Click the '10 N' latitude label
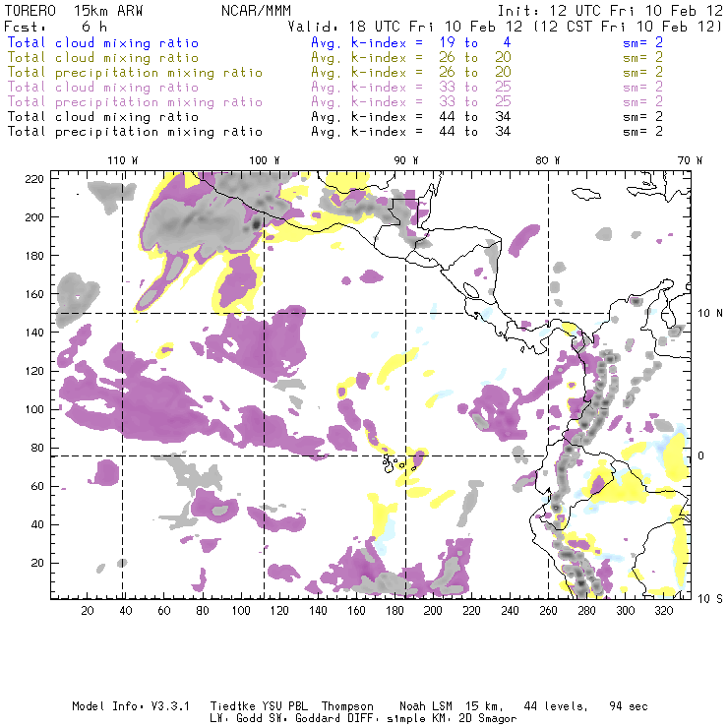 coord(710,314)
